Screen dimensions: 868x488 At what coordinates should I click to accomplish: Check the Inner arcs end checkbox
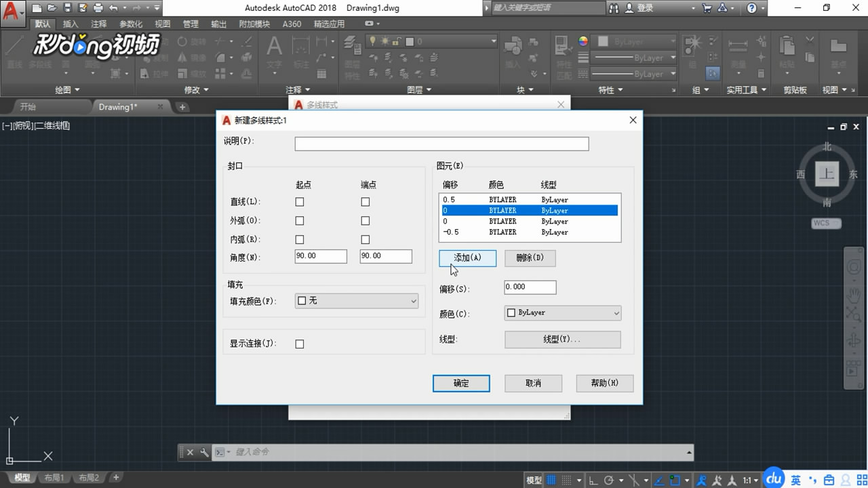(366, 240)
